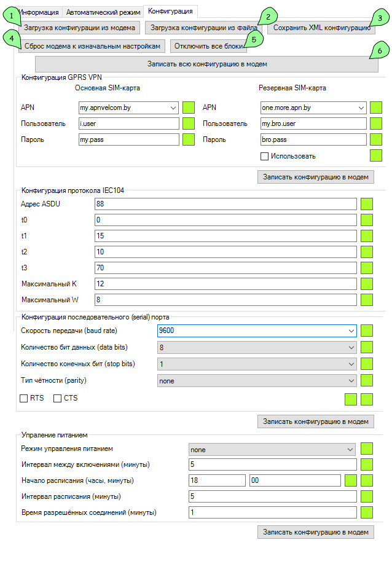Image resolution: width=392 pixels, height=564 pixels.
Task: Click Записать конфигурацию в модем under serial port
Action: coord(316,421)
